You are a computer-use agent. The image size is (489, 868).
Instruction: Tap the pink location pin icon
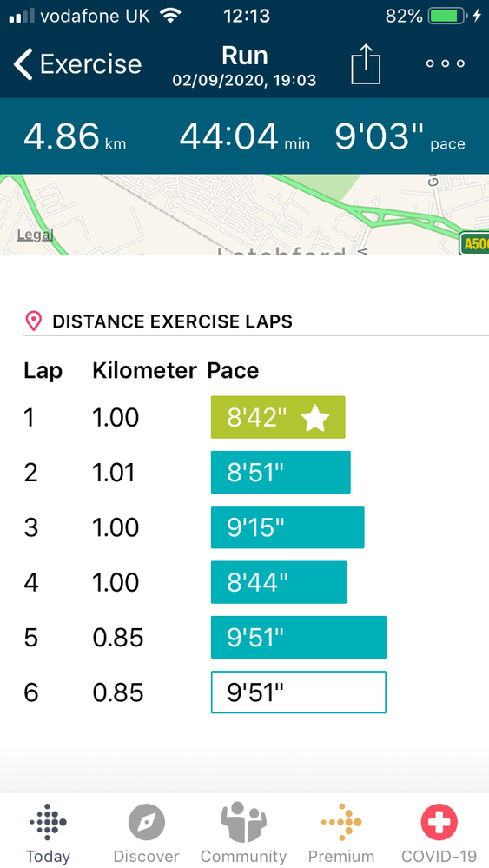click(x=34, y=321)
